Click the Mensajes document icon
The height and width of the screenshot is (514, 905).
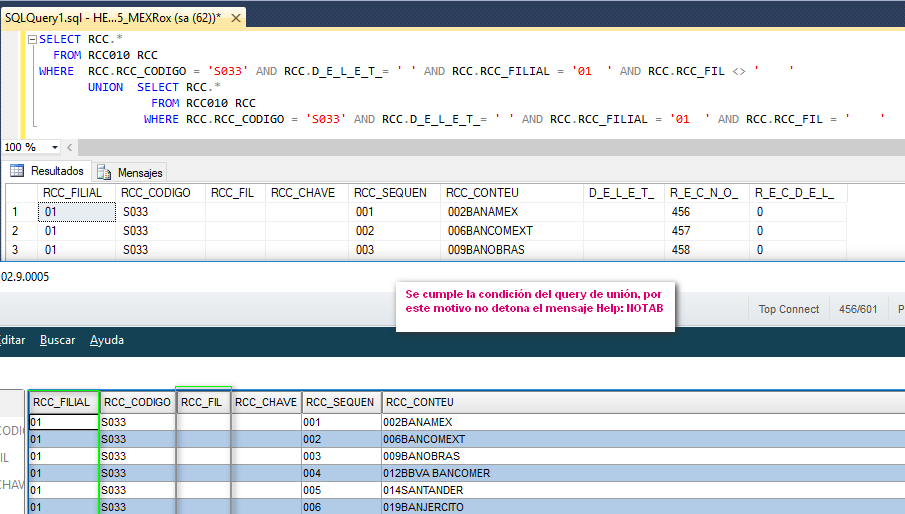click(x=104, y=172)
